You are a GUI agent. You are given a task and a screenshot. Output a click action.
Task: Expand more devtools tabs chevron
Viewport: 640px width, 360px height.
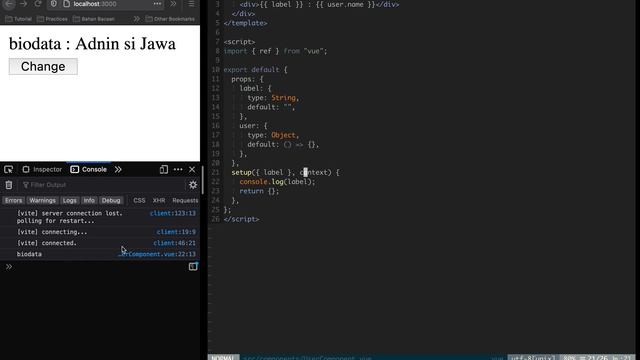tap(118, 169)
